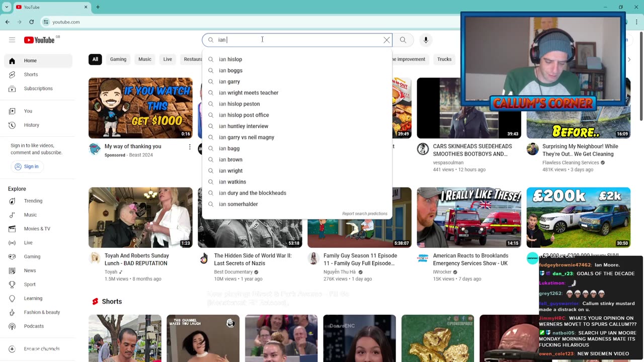Choose suggestion ian hislop
The height and width of the screenshot is (362, 644).
tap(297, 59)
